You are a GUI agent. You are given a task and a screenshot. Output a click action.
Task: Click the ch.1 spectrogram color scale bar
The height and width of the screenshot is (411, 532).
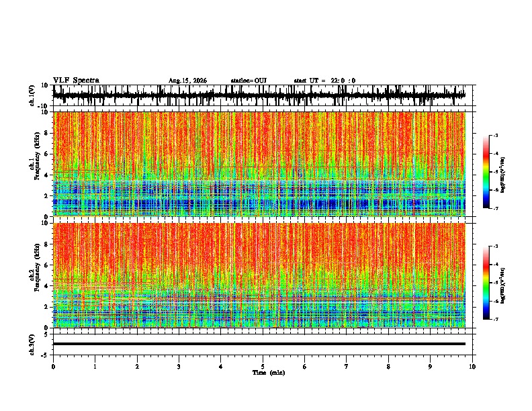[486, 172]
